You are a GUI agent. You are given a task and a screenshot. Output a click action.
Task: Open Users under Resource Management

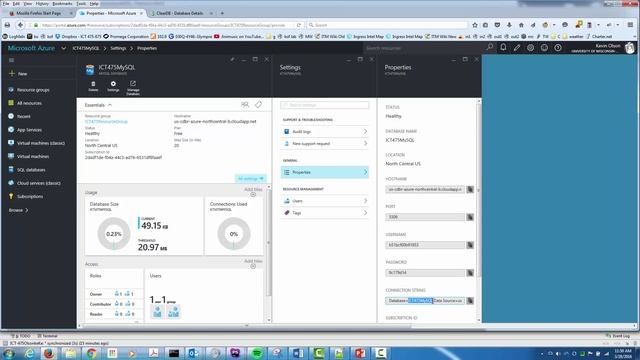(325, 201)
